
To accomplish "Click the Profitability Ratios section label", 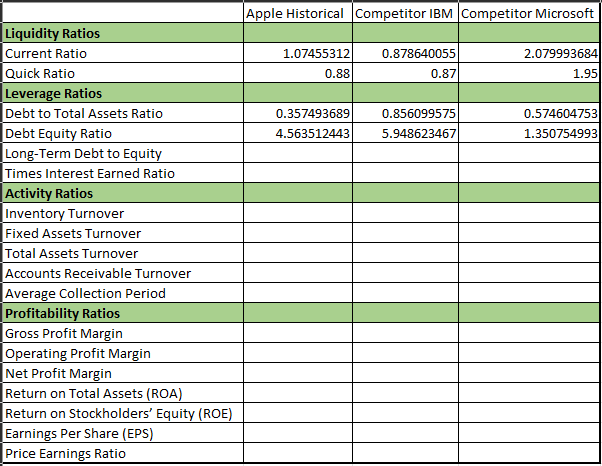I will pos(62,314).
